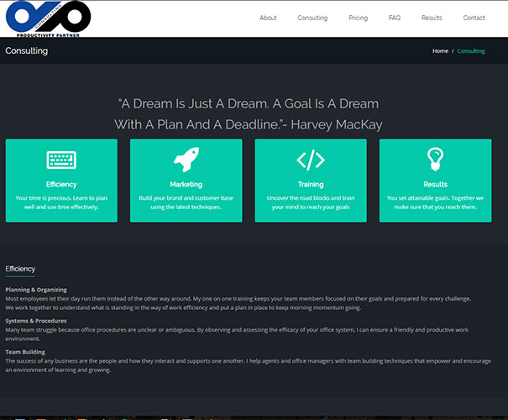
Task: Go to Pricing from the navigation bar
Action: [x=358, y=18]
